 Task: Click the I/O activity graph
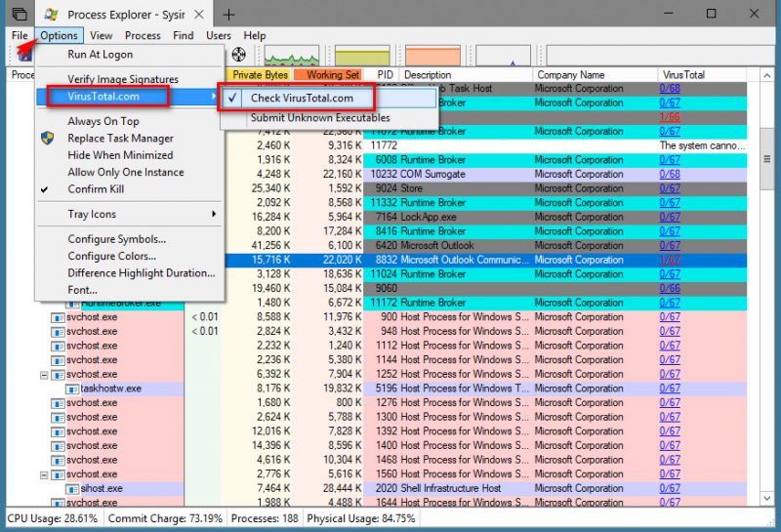click(x=503, y=56)
